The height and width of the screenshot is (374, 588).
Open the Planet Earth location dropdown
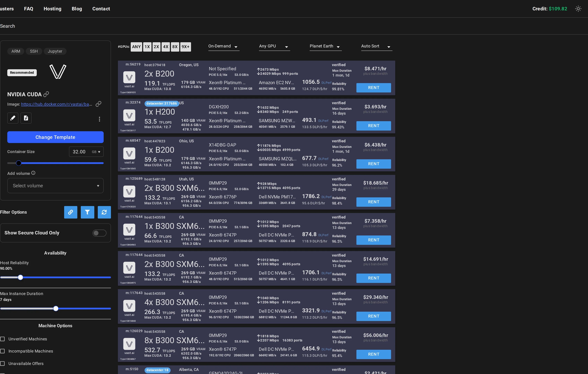pos(326,46)
